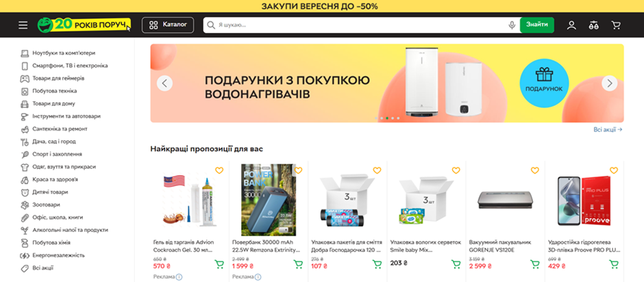The width and height of the screenshot is (644, 282).
Task: Show previous banner with left arrow
Action: click(x=164, y=84)
